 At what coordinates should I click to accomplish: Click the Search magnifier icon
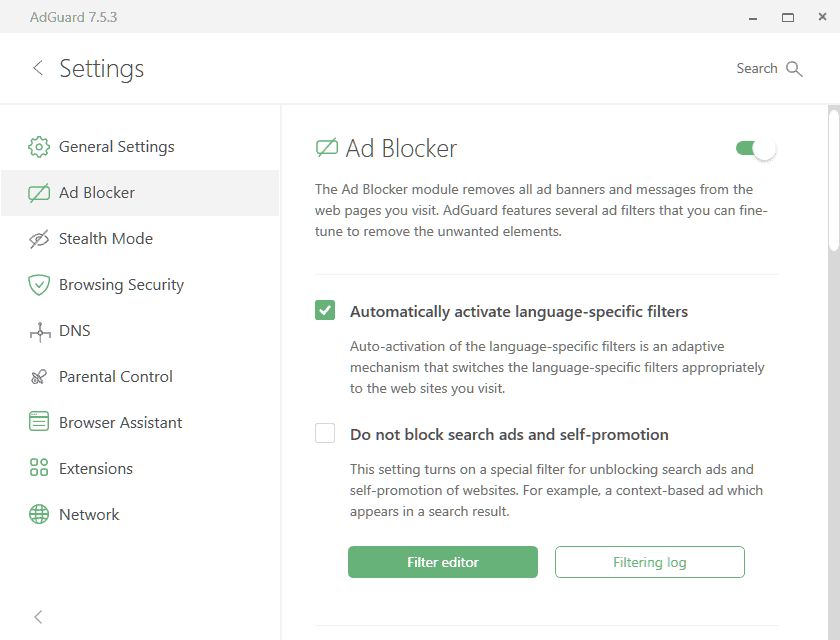coord(795,68)
